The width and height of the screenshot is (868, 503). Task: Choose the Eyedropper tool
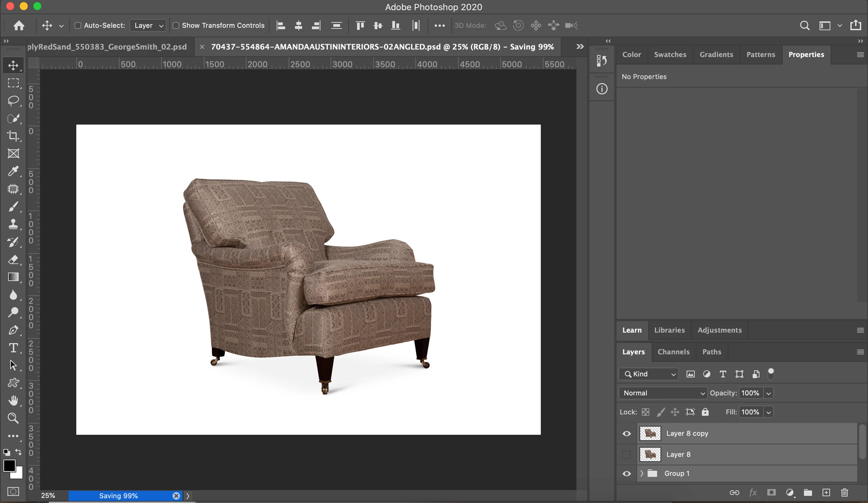click(x=13, y=171)
